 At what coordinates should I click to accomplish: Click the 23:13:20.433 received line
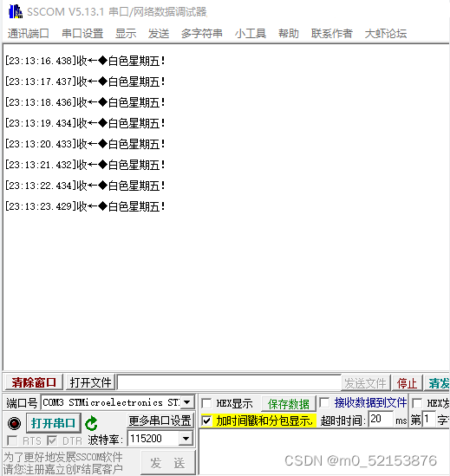tap(85, 144)
